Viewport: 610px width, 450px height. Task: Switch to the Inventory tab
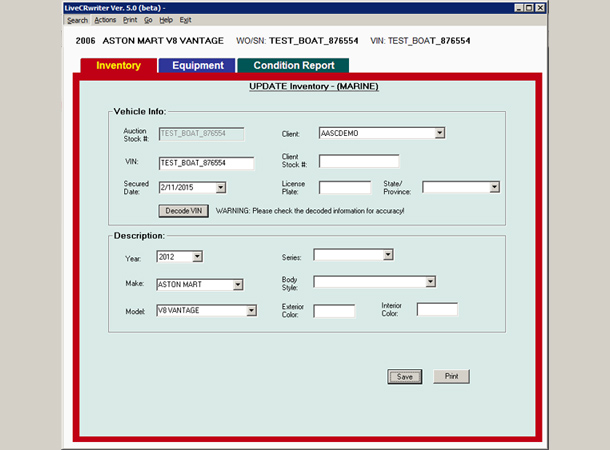click(x=119, y=65)
